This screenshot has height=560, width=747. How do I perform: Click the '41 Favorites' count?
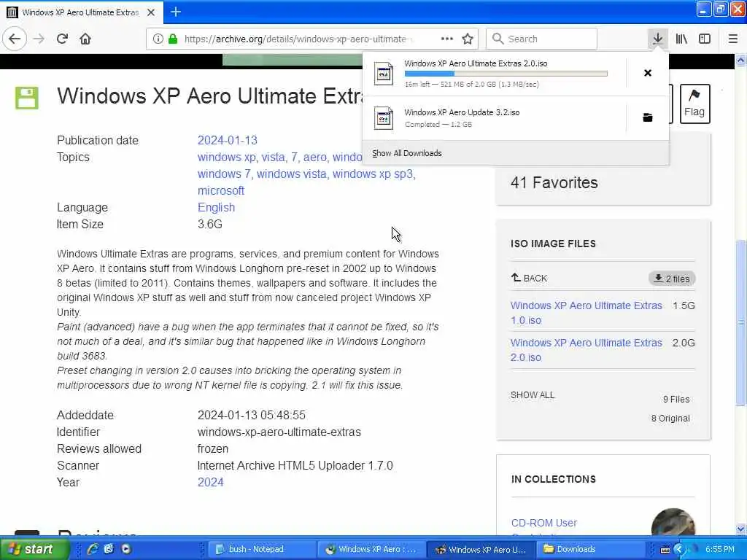pyautogui.click(x=554, y=183)
